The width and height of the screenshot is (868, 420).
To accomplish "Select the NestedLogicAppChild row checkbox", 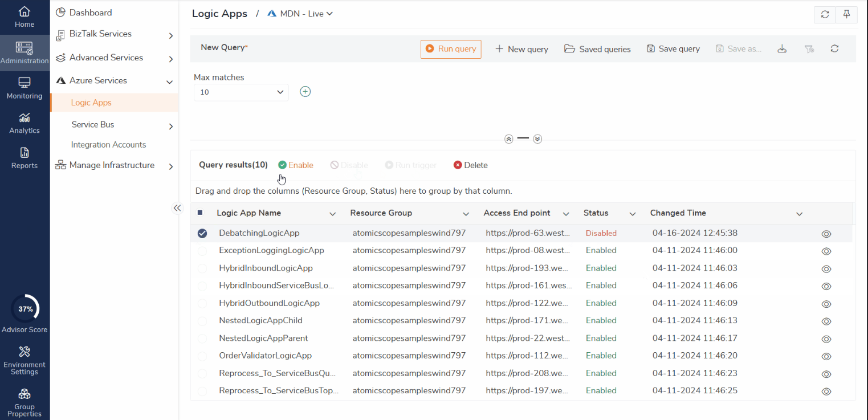I will click(x=202, y=321).
